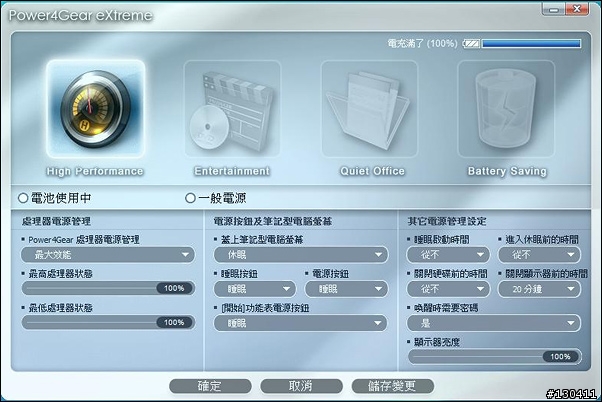Click the 最低處理器狀態 slider
602x402 pixels.
pos(108,322)
